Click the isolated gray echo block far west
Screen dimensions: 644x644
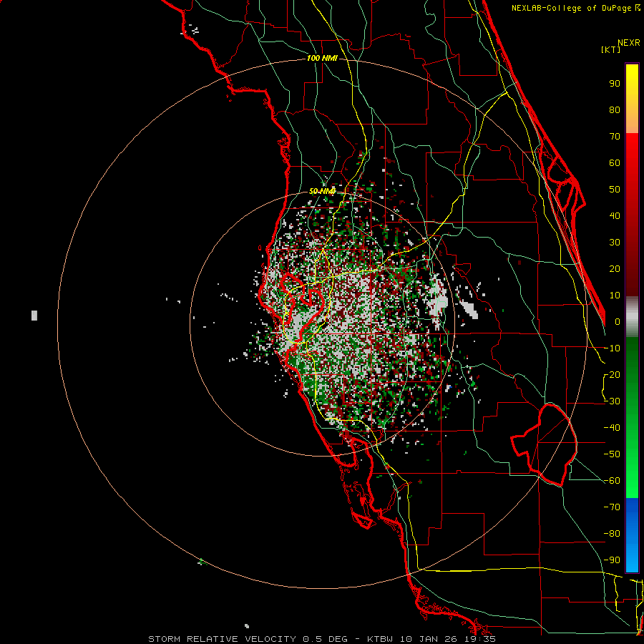click(x=34, y=316)
